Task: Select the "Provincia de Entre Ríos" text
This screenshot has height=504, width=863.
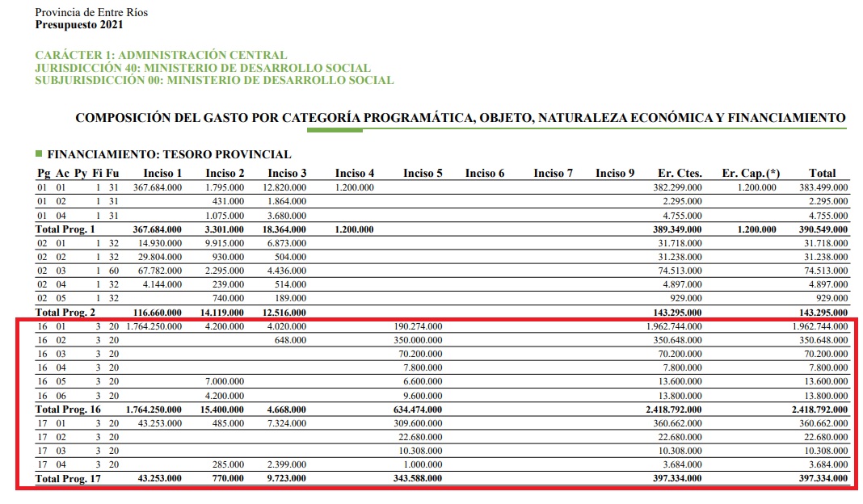Action: coord(91,13)
